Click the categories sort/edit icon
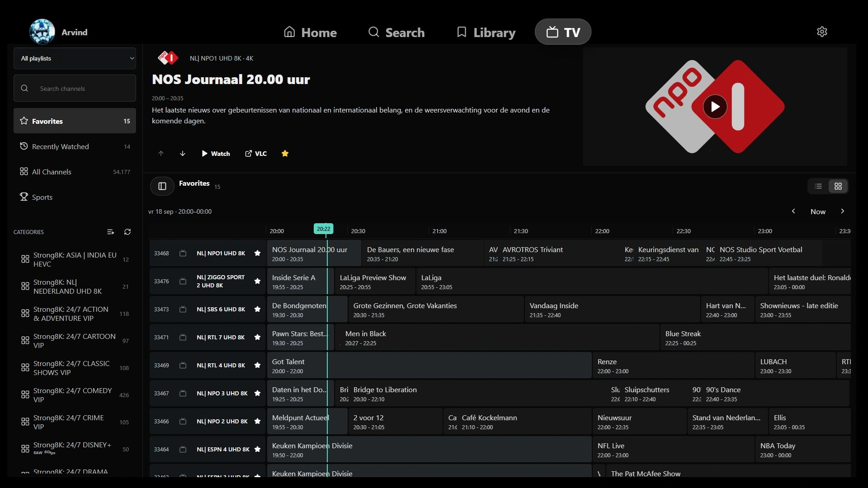 (110, 232)
